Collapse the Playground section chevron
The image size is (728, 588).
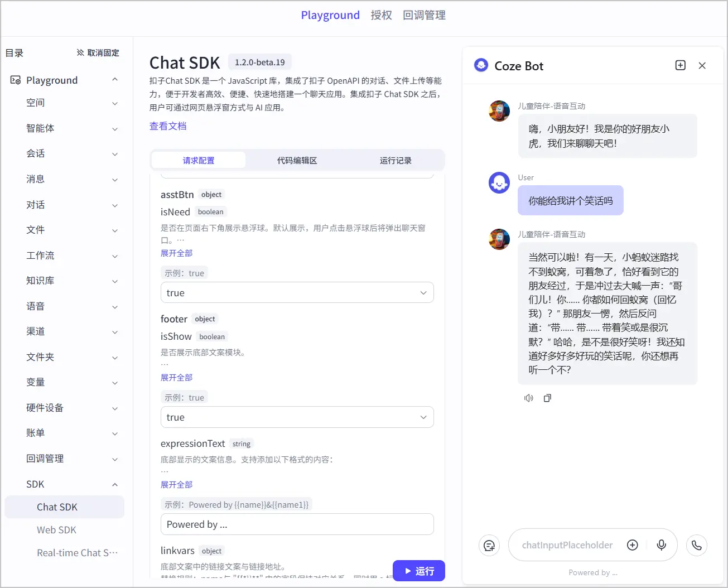pyautogui.click(x=115, y=80)
